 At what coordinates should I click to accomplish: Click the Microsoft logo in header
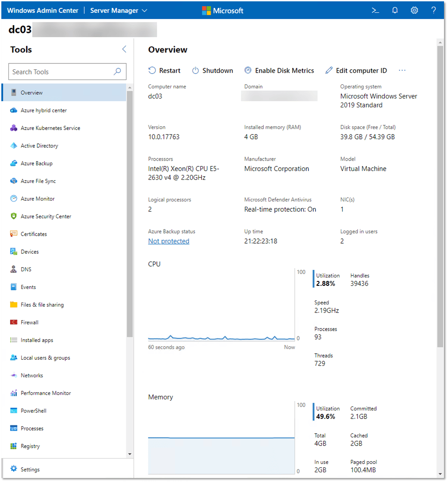point(222,11)
